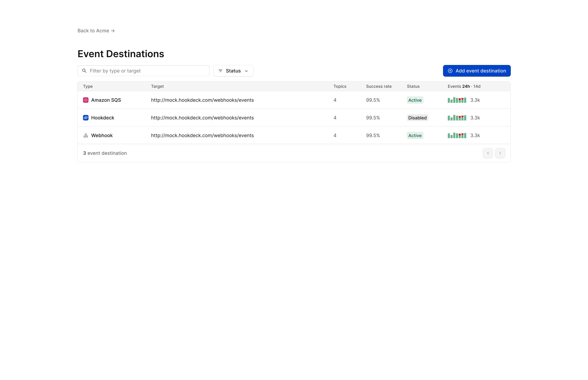Click the chevron on the Status filter
Viewport: 588px width, 380px height.
(x=246, y=71)
